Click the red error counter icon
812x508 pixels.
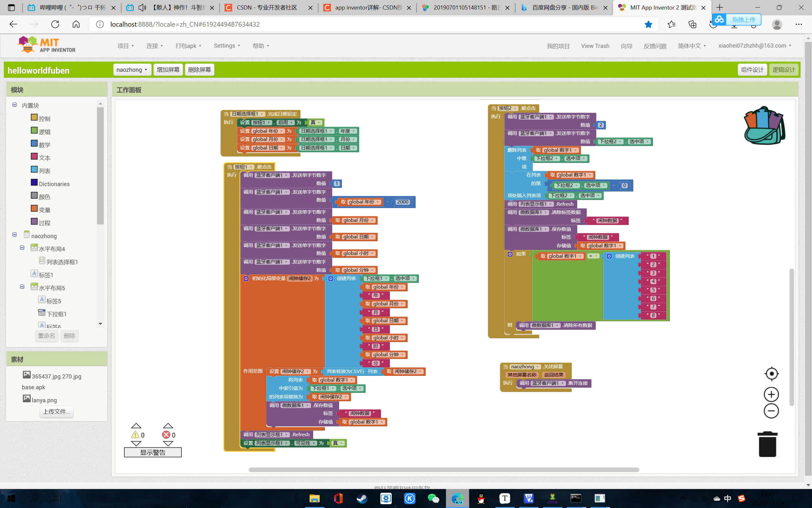point(166,435)
